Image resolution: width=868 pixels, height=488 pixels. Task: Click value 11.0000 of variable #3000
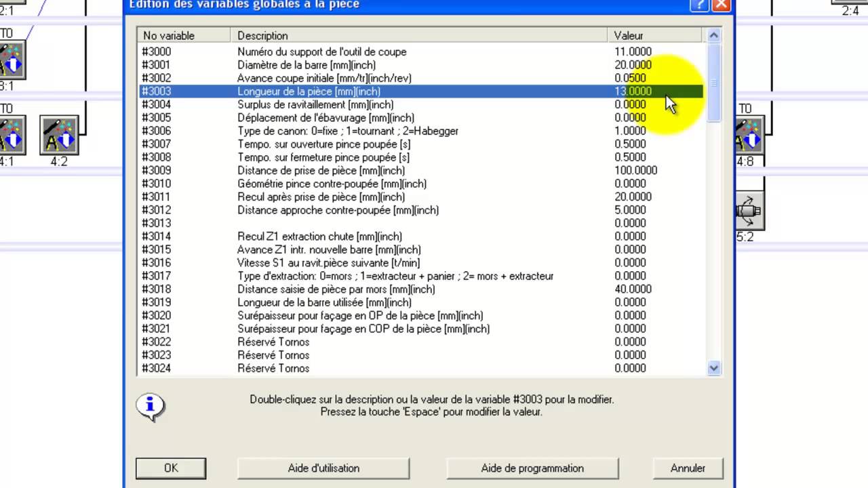point(633,52)
